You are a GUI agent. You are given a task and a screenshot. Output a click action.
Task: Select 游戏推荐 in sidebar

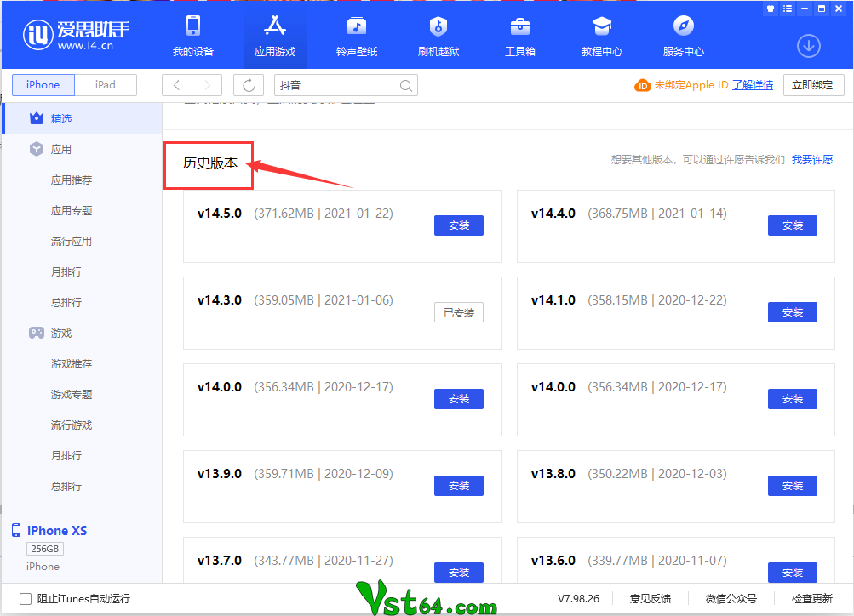point(72,363)
